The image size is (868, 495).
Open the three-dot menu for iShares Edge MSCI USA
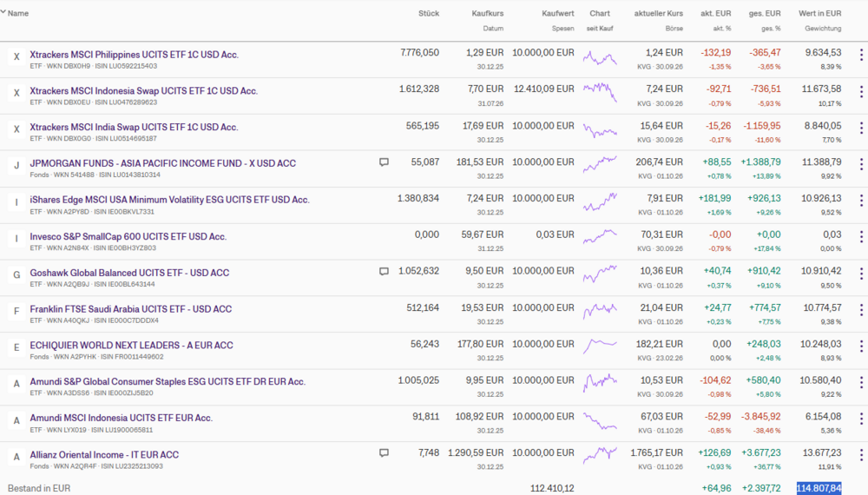(861, 201)
